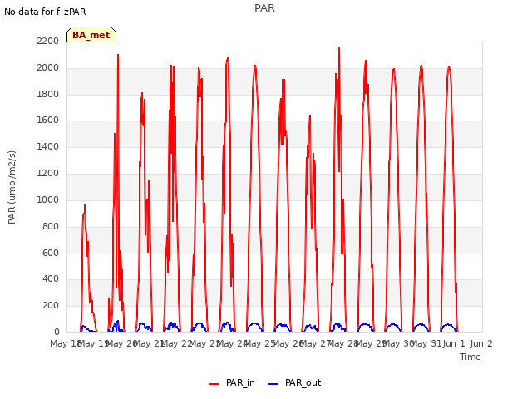Click the Jun 2 x-axis tick label

point(481,343)
